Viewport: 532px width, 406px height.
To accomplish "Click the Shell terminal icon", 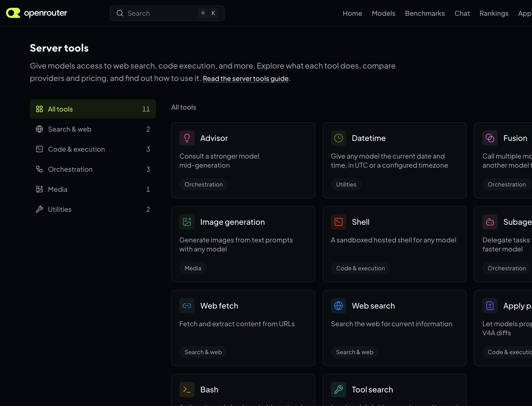I will [x=339, y=222].
